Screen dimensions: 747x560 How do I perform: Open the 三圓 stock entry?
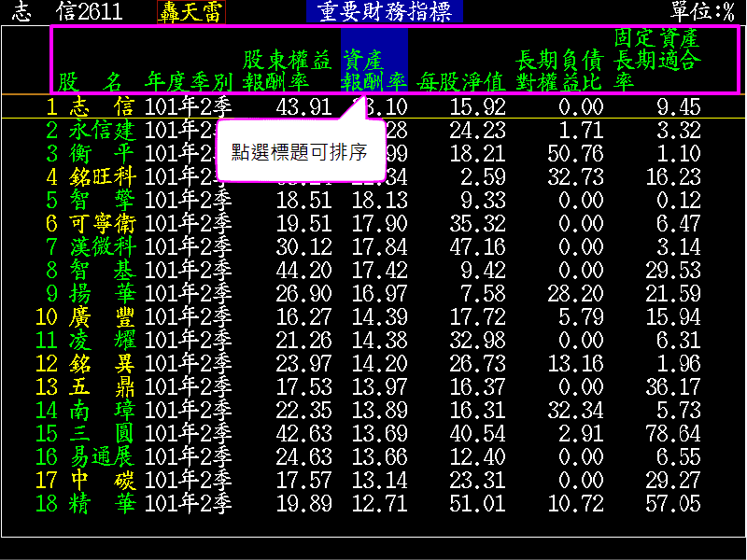(102, 433)
